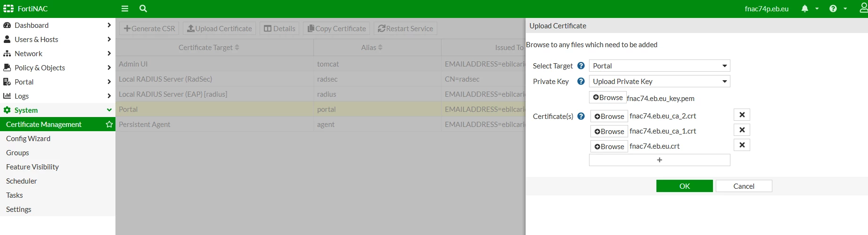
Task: Select the Persistent Agent row
Action: (320, 124)
